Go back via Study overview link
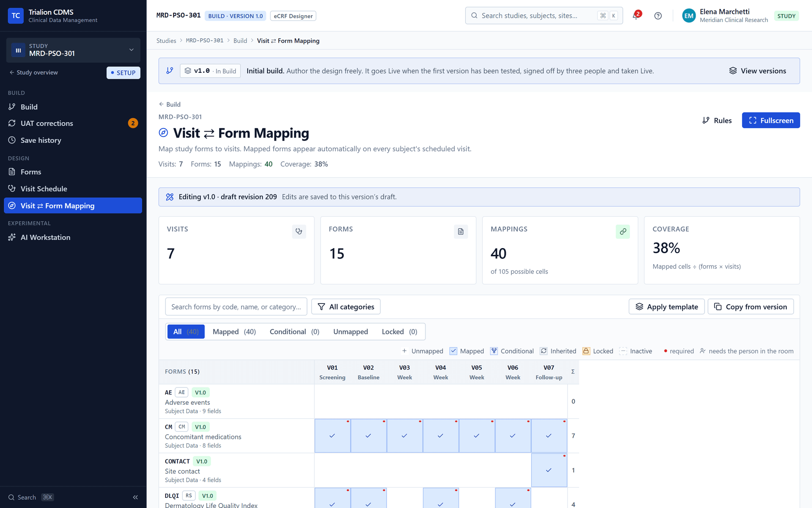Screen dimensions: 812x508 click(34, 72)
